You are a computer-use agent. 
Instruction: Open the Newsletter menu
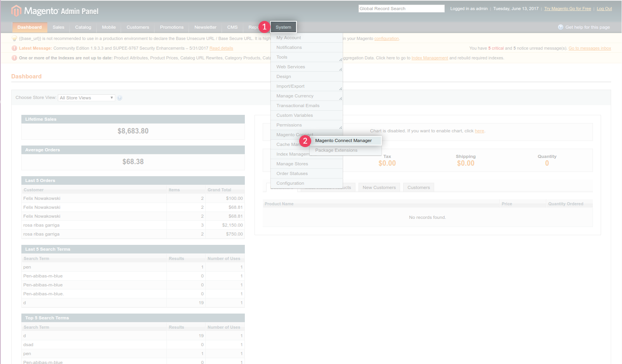206,27
